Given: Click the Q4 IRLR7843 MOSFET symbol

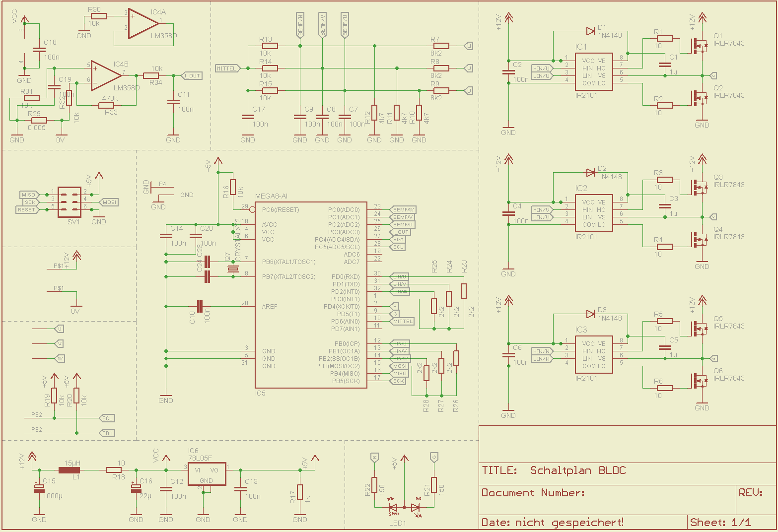Looking at the screenshot, I should point(700,240).
